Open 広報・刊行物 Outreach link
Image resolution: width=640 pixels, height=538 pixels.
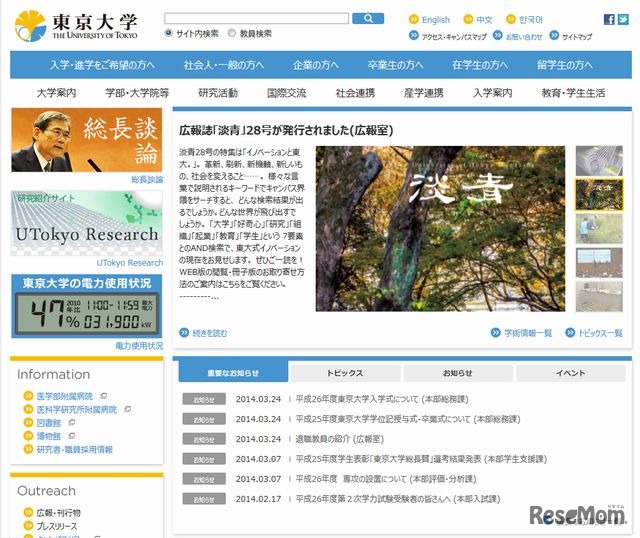(x=58, y=513)
